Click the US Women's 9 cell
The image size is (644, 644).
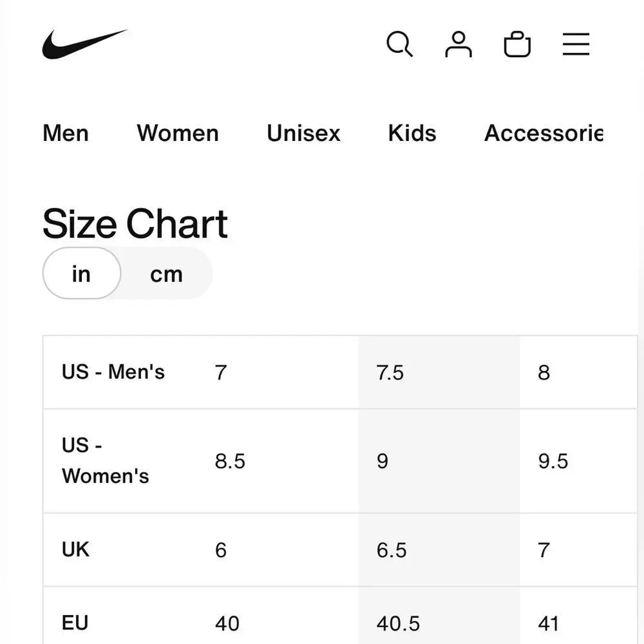(x=383, y=461)
